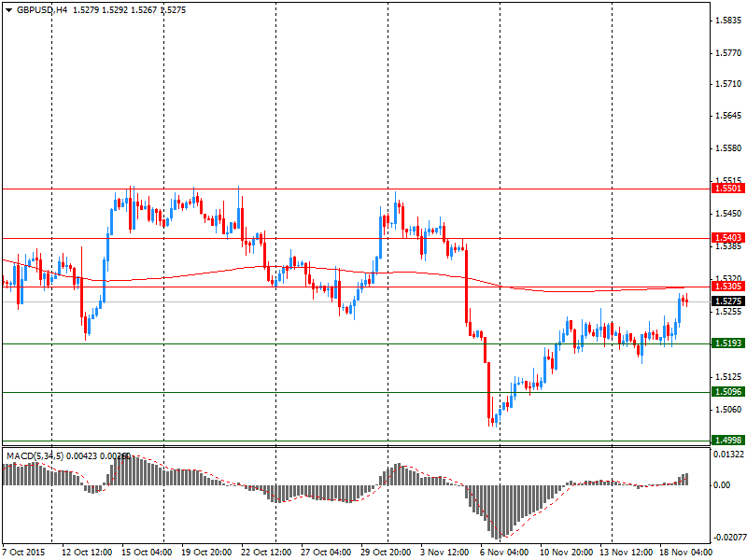Click the 15 Oct 04:00 time label
The width and height of the screenshot is (747, 560).
click(x=147, y=553)
